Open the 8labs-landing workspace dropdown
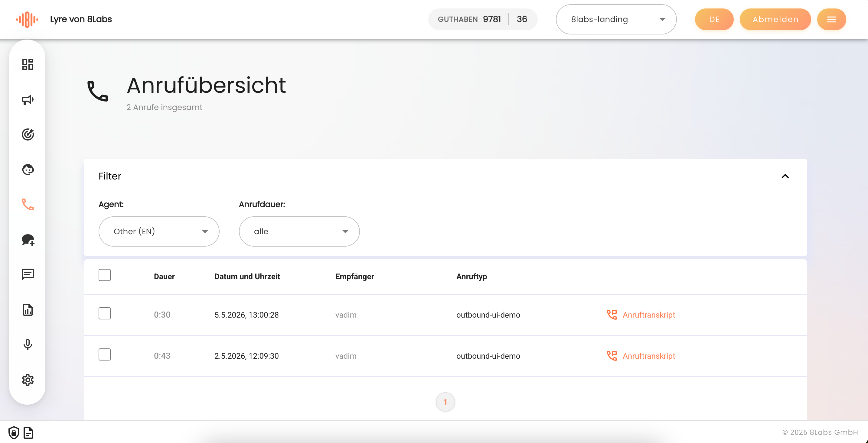Image resolution: width=868 pixels, height=443 pixels. click(x=616, y=19)
